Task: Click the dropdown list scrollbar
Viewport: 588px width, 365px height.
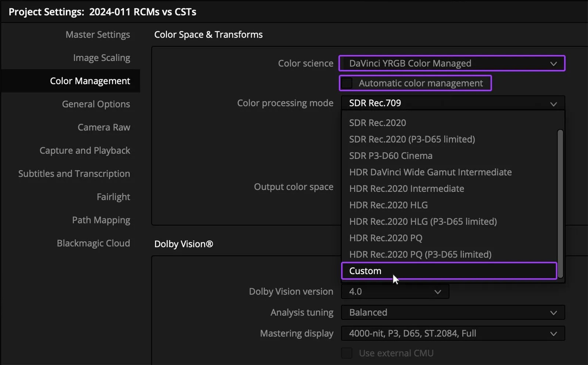Action: pos(560,203)
